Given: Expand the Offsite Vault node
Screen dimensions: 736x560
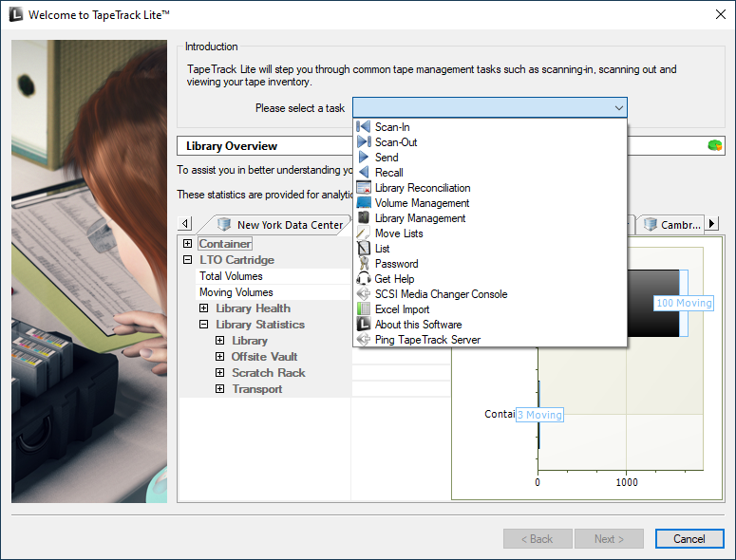Looking at the screenshot, I should tap(219, 357).
